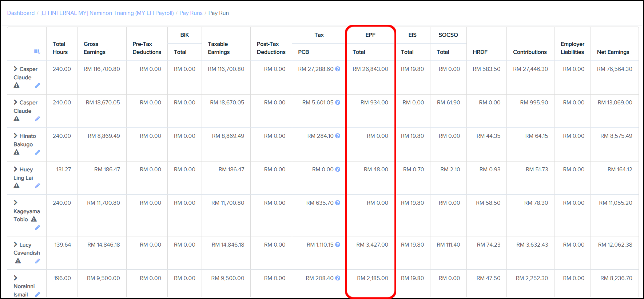
Task: Click help icon beside PCB RM 27,288.60
Action: coord(338,69)
